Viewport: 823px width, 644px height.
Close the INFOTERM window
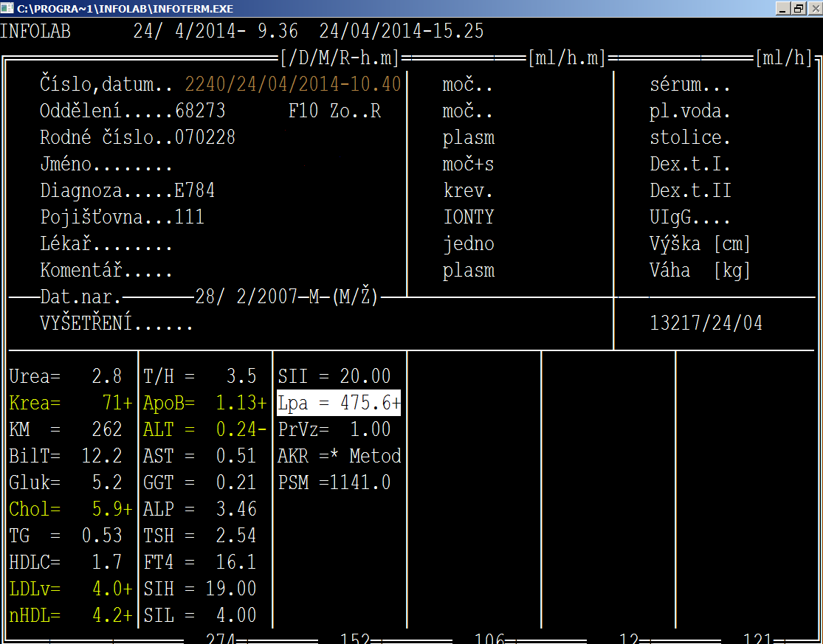pyautogui.click(x=815, y=8)
